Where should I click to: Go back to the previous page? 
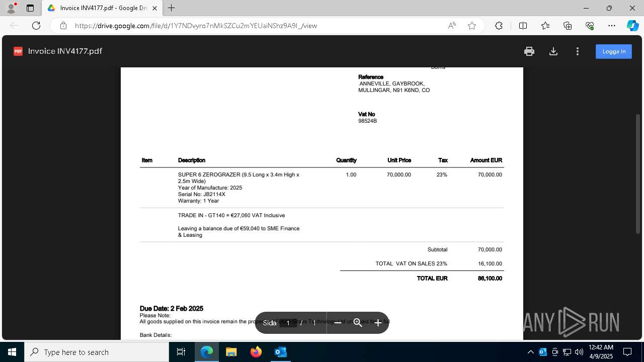14,26
